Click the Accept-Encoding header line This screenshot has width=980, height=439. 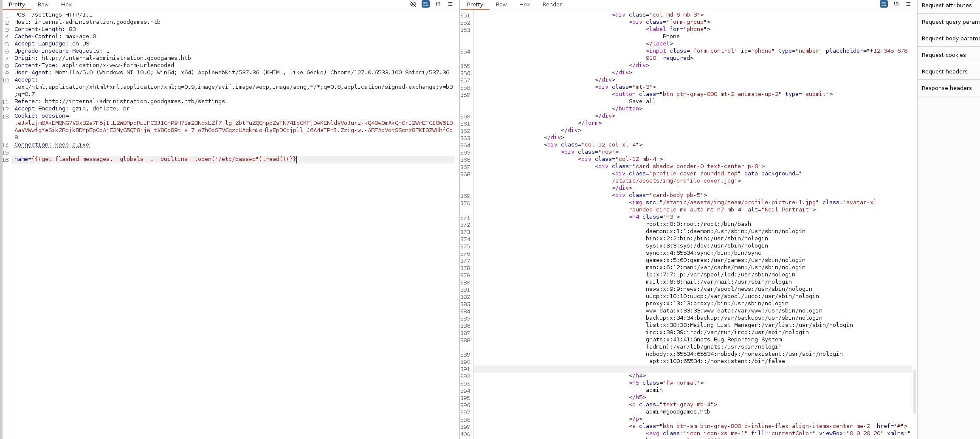[72, 109]
